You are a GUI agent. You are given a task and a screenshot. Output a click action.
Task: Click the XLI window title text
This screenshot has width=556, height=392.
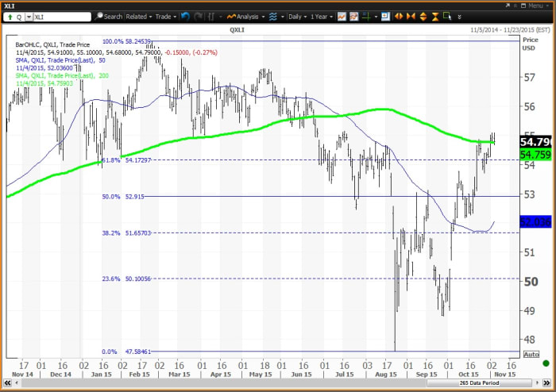coord(10,6)
